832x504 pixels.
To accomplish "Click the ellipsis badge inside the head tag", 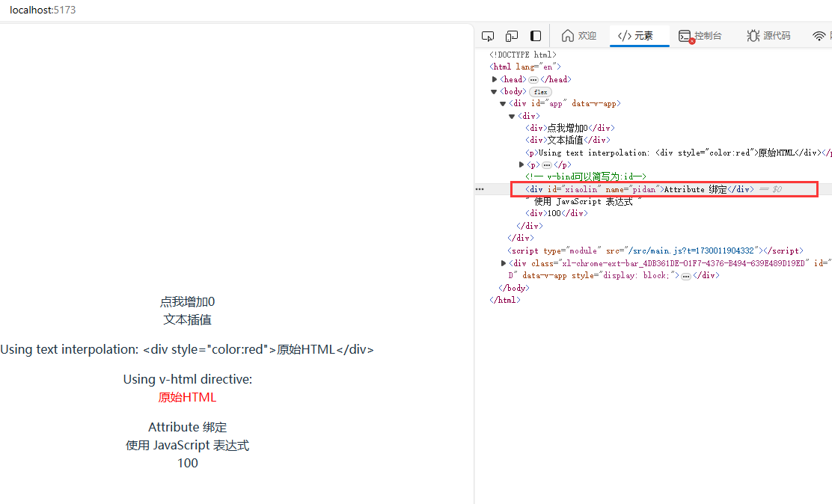I will (x=533, y=80).
